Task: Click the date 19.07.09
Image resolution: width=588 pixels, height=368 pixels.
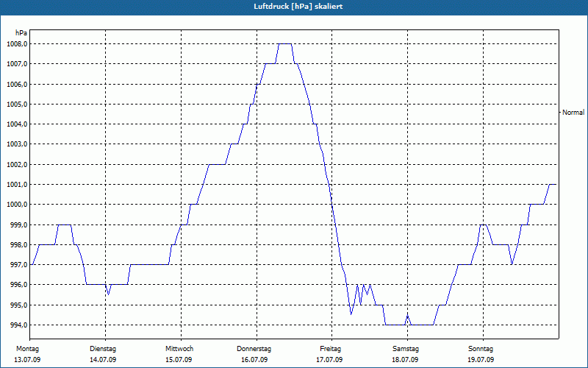Action: pyautogui.click(x=481, y=360)
